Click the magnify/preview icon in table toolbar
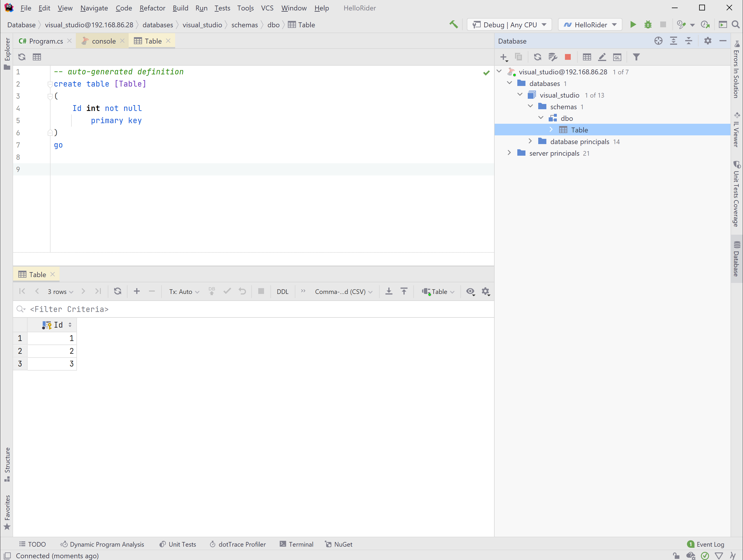This screenshot has height=560, width=743. click(470, 291)
